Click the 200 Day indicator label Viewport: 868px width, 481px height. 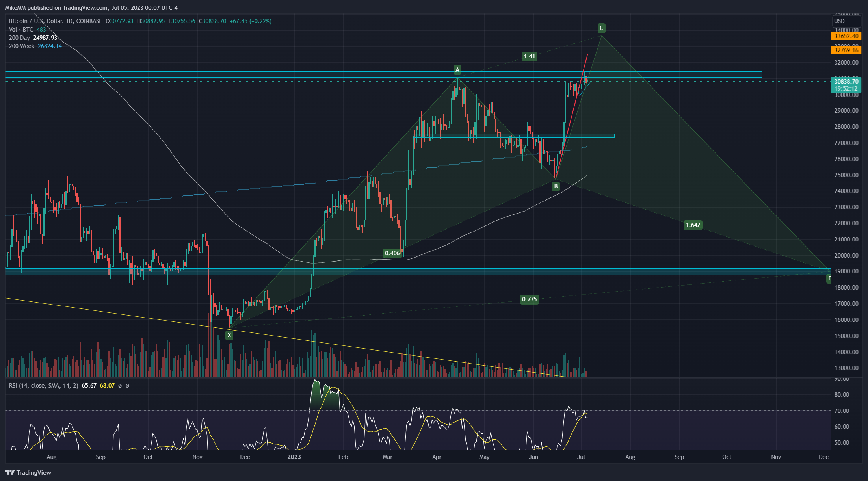click(19, 38)
